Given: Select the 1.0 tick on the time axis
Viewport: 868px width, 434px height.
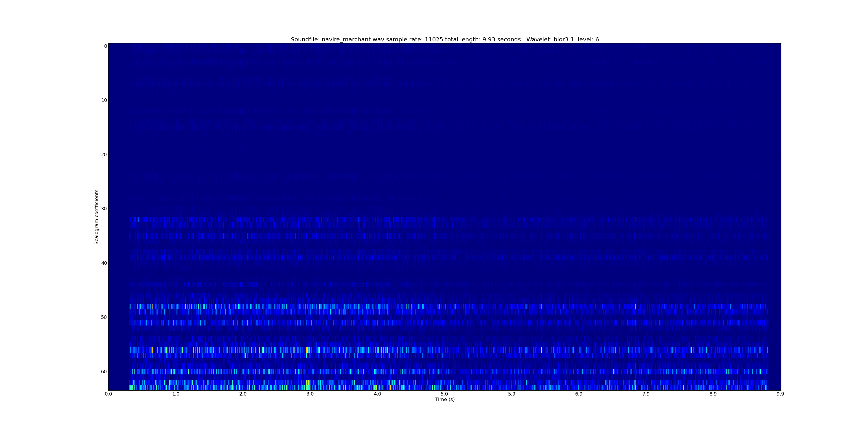Looking at the screenshot, I should pyautogui.click(x=176, y=394).
